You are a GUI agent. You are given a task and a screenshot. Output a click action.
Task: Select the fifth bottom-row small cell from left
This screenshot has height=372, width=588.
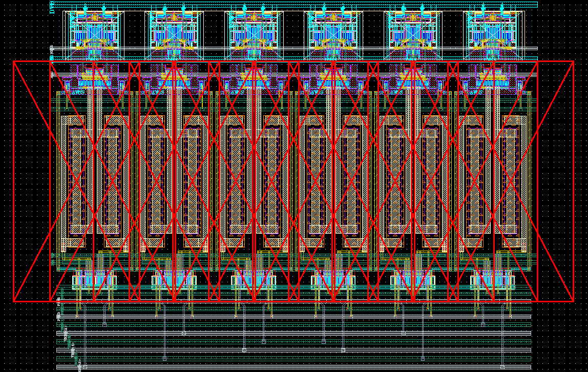(x=413, y=281)
